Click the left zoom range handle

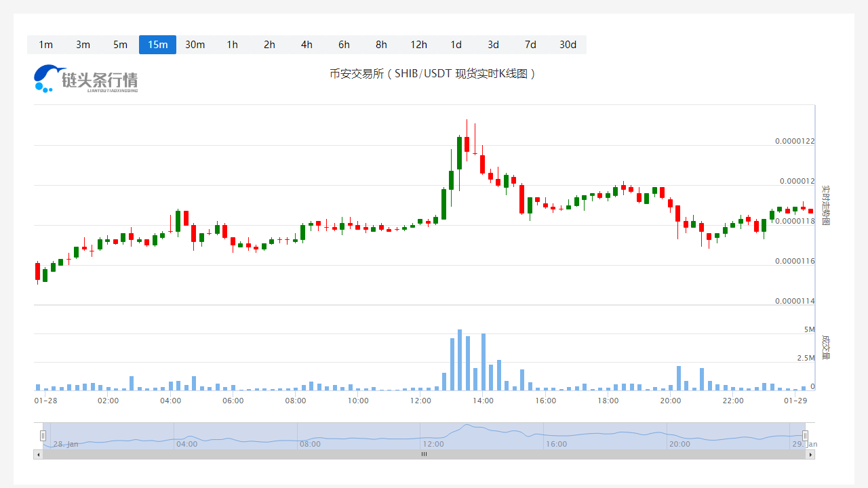click(x=43, y=435)
